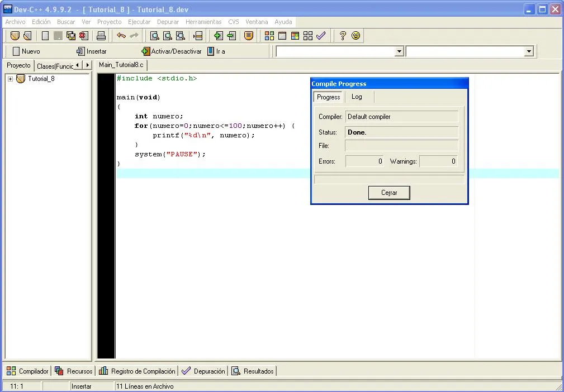Click the Open Project or File icon
This screenshot has width=564, height=392.
(x=27, y=36)
